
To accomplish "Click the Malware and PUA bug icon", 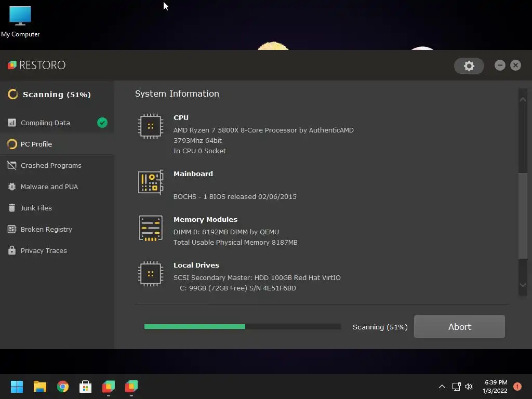I will (12, 187).
